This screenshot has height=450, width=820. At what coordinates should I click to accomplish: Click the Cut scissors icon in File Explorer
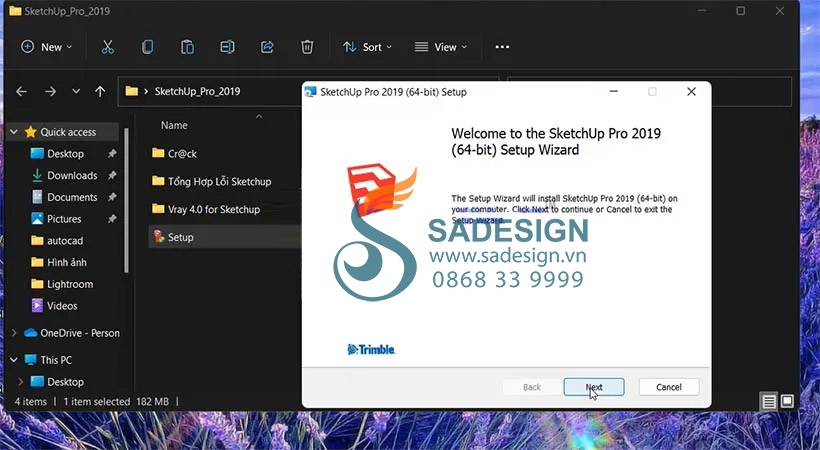point(107,47)
